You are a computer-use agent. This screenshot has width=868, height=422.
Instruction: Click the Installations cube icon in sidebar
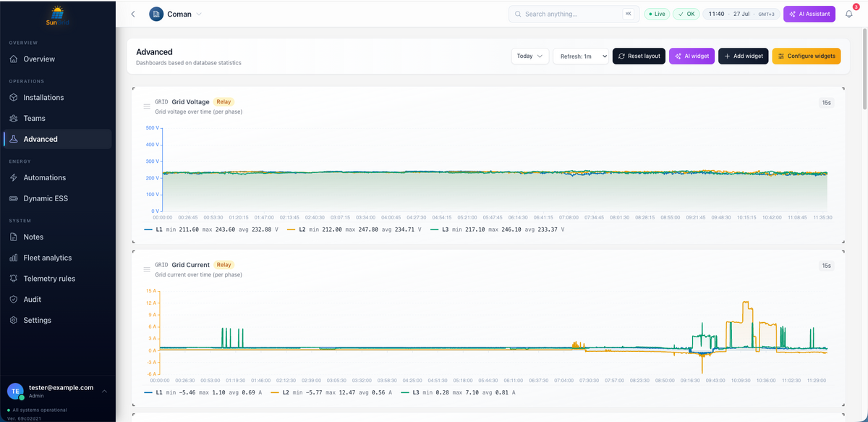click(14, 97)
